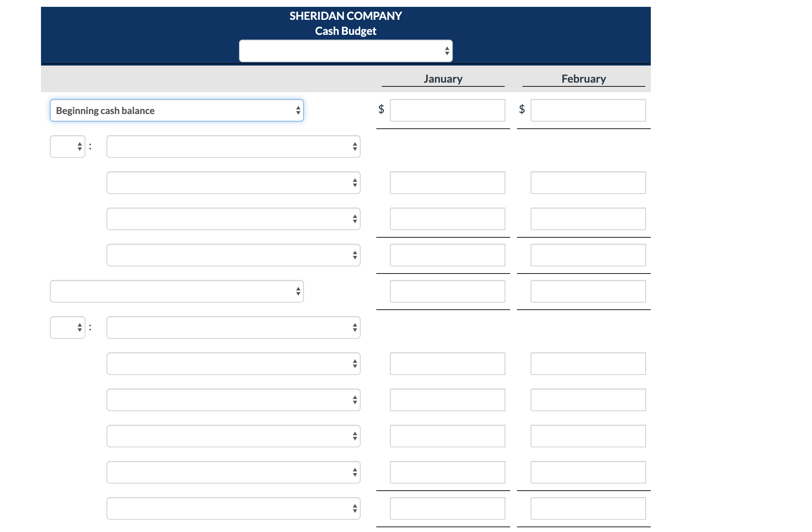This screenshot has height=532, width=812.
Task: Open first line-item dropdown under first section
Action: [x=233, y=183]
